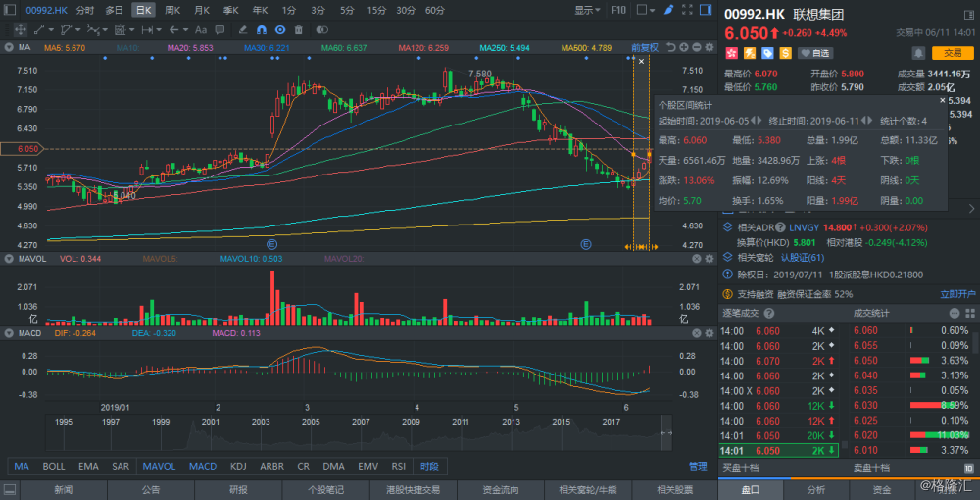This screenshot has width=980, height=500.
Task: Collapse the MA indicator header arrow
Action: [x=9, y=47]
